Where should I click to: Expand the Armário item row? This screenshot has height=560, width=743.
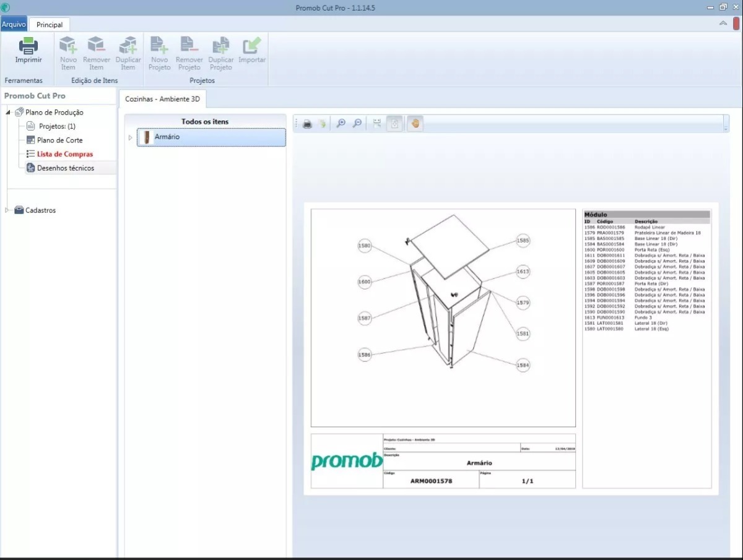point(131,137)
